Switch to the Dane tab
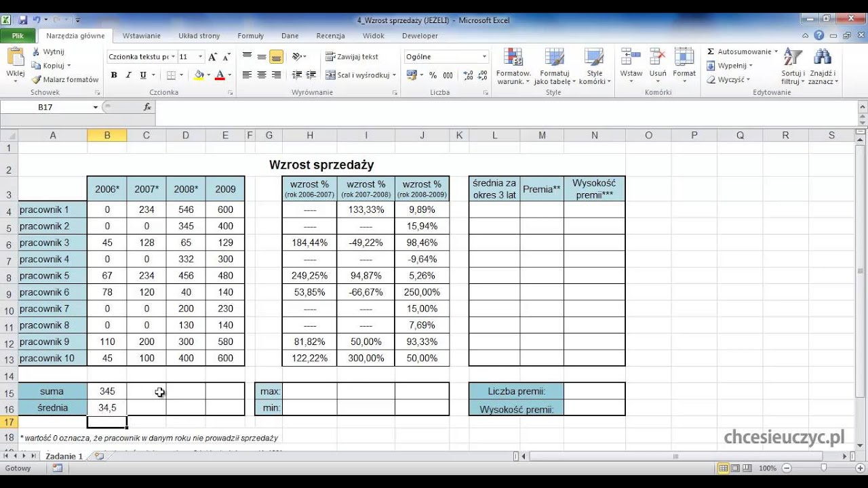Screen dimensions: 868x488 pyautogui.click(x=290, y=36)
